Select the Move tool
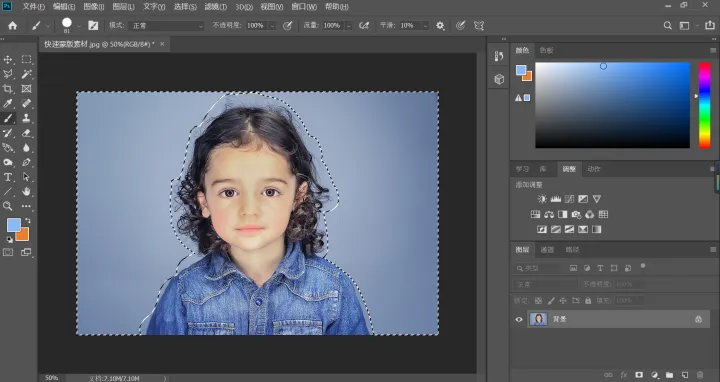Screen dimensions: 720x382 [8, 59]
